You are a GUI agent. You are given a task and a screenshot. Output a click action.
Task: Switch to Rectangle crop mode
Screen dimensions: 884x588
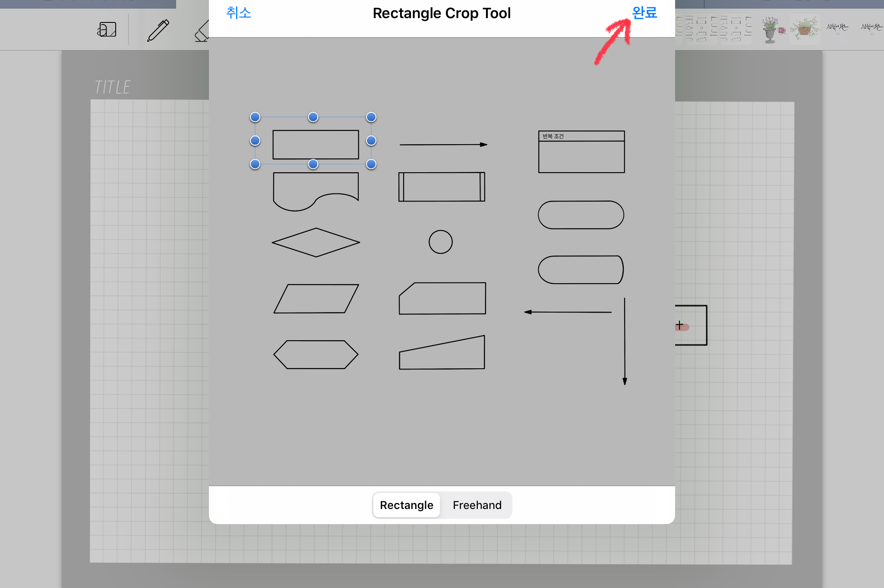coord(406,505)
